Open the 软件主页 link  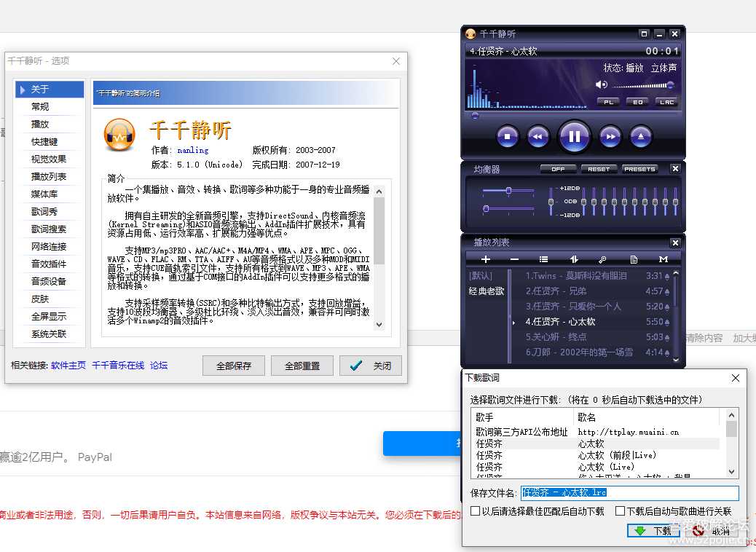coord(68,366)
